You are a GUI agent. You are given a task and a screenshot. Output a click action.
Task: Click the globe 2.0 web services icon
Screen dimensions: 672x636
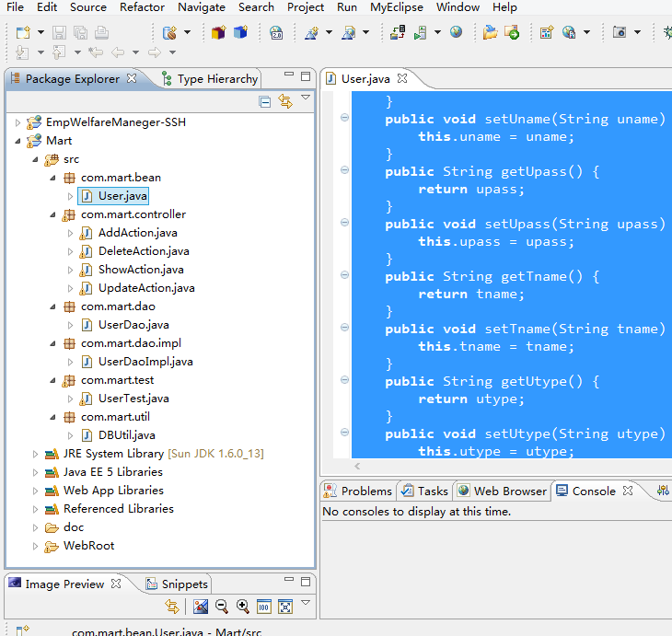(276, 32)
